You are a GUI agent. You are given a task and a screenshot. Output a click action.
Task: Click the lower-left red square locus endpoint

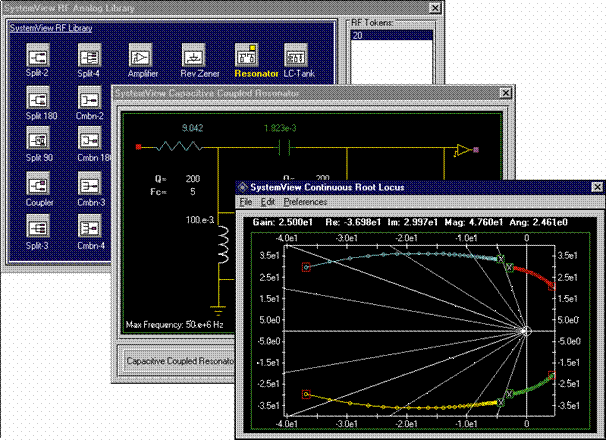point(306,394)
